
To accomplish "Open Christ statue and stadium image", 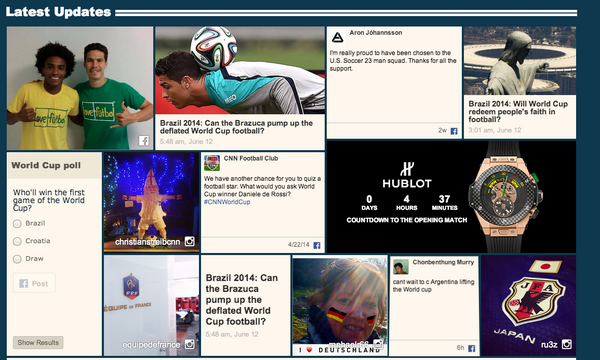I will click(x=520, y=61).
